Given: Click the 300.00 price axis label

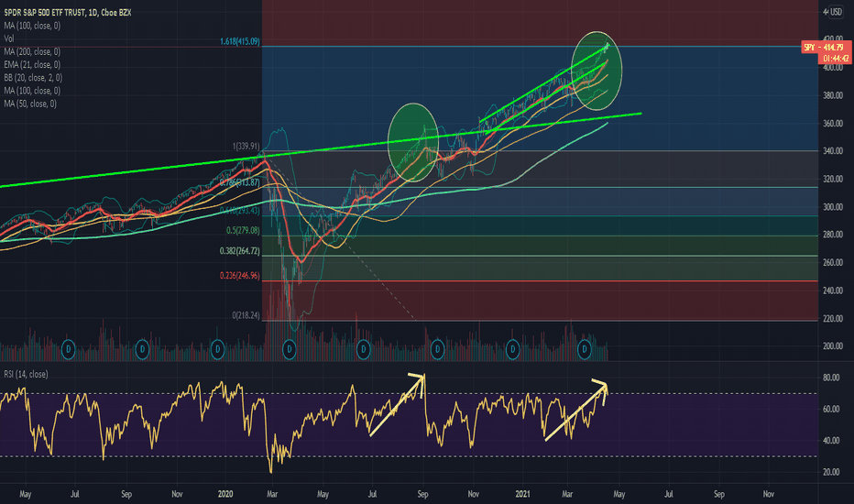Looking at the screenshot, I should click(833, 207).
